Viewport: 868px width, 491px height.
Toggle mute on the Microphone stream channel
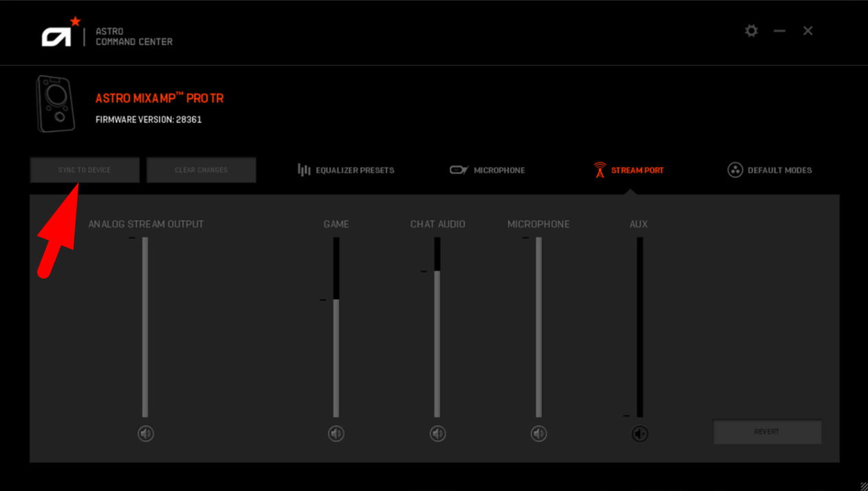pyautogui.click(x=539, y=434)
